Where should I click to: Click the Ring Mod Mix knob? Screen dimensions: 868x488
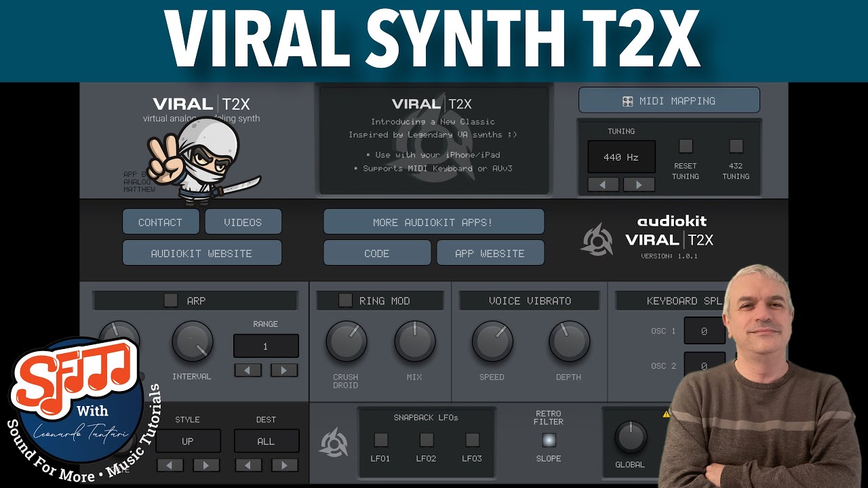[x=415, y=342]
